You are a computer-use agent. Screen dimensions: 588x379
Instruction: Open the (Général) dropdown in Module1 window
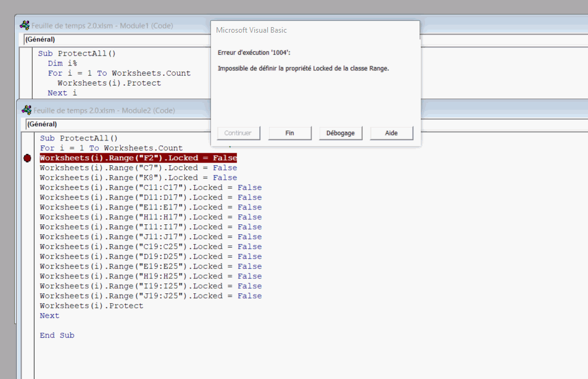pos(116,39)
